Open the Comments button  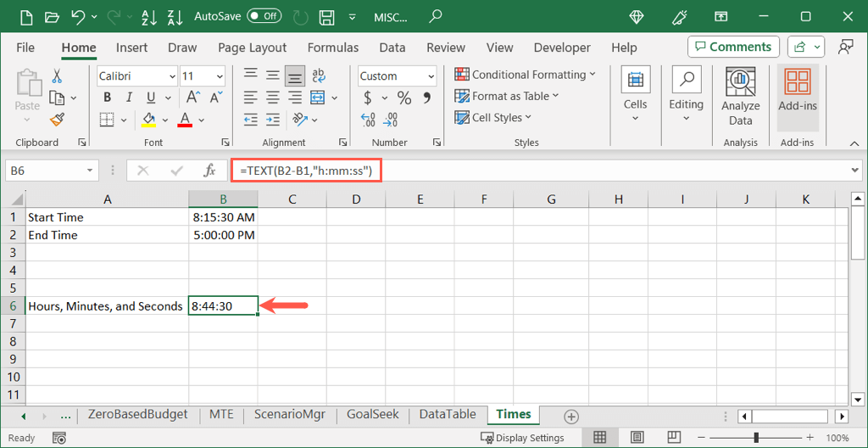point(733,48)
